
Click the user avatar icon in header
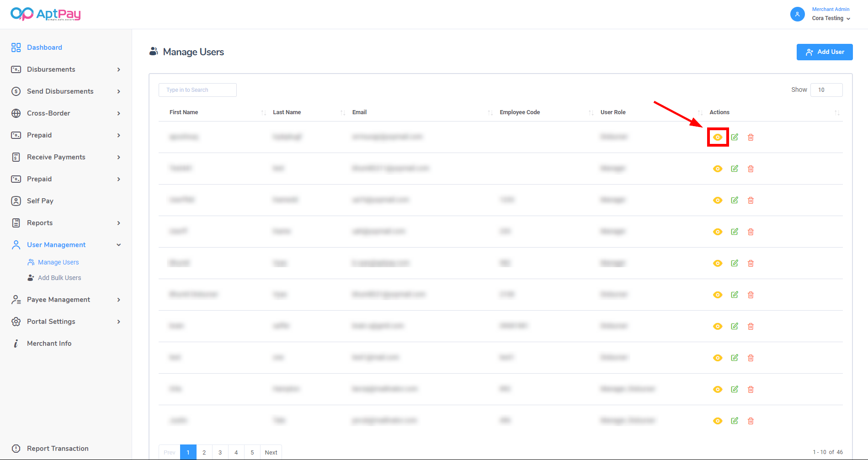pos(797,14)
